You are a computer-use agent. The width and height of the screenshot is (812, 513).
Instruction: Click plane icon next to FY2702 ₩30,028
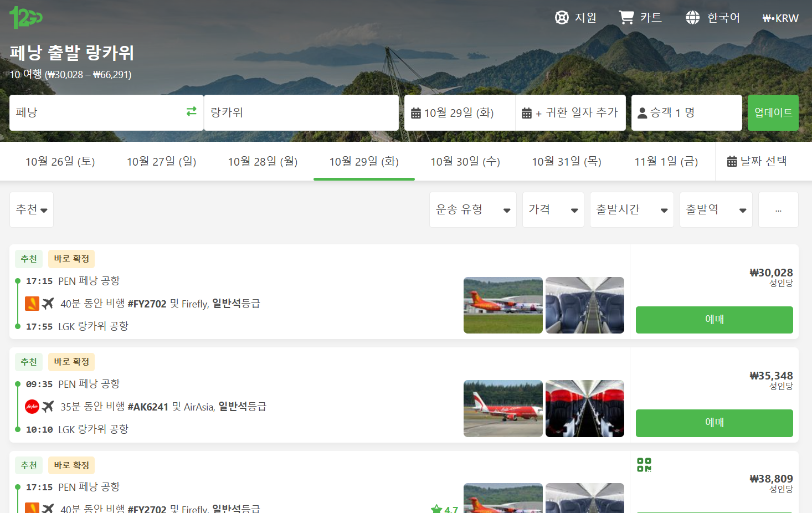pos(48,303)
